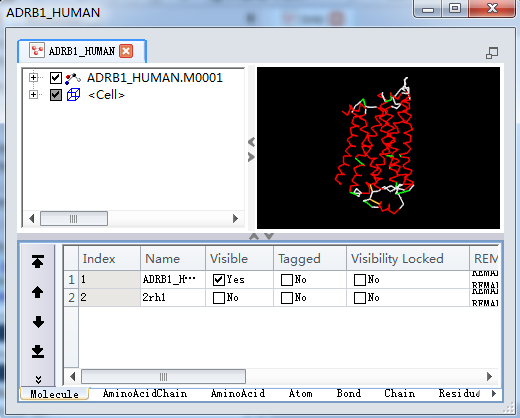Click the REM column header
Viewport: 520px width, 418px height.
pos(484,259)
